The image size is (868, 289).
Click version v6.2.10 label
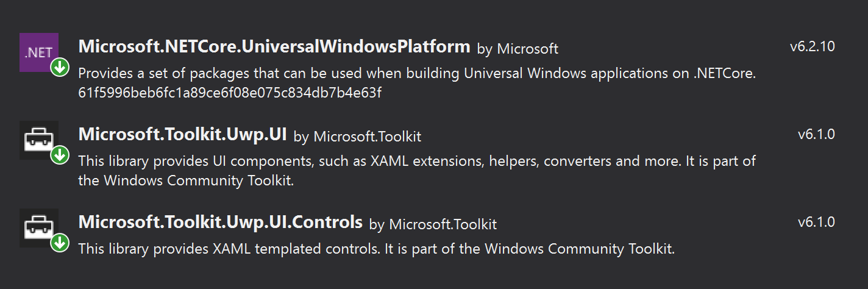pyautogui.click(x=812, y=47)
